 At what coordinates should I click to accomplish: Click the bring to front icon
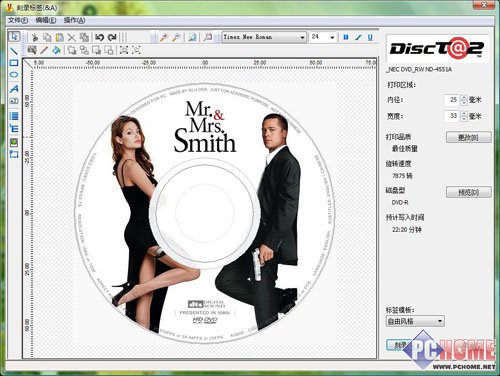coord(72,50)
